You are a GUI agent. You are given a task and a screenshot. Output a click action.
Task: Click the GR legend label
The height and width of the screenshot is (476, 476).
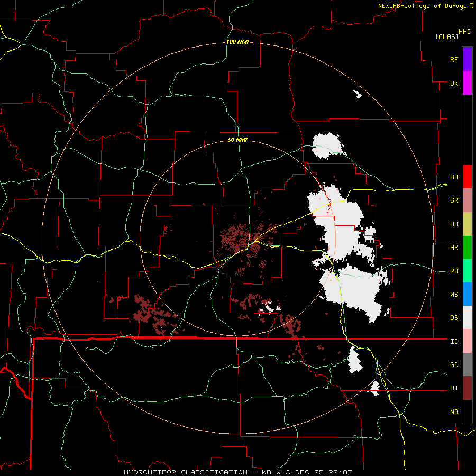pos(454,200)
